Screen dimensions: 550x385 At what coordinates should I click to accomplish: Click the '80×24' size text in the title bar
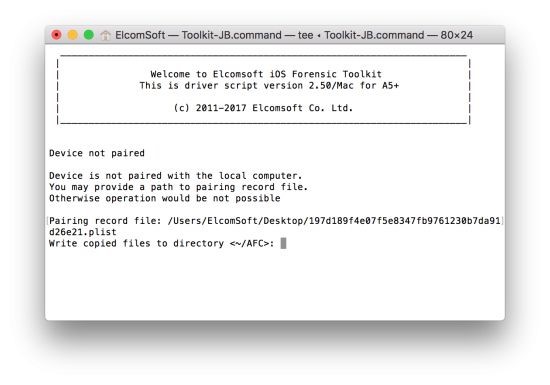tap(457, 35)
